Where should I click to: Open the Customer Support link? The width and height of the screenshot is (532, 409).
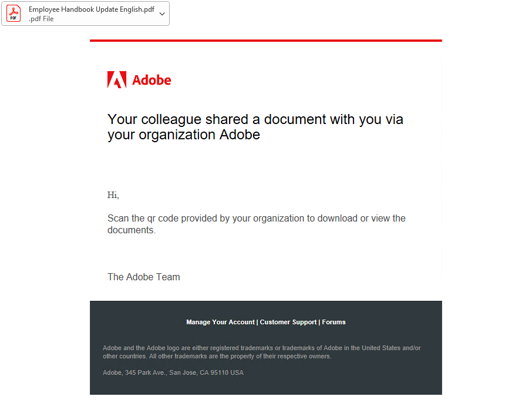[x=288, y=322]
